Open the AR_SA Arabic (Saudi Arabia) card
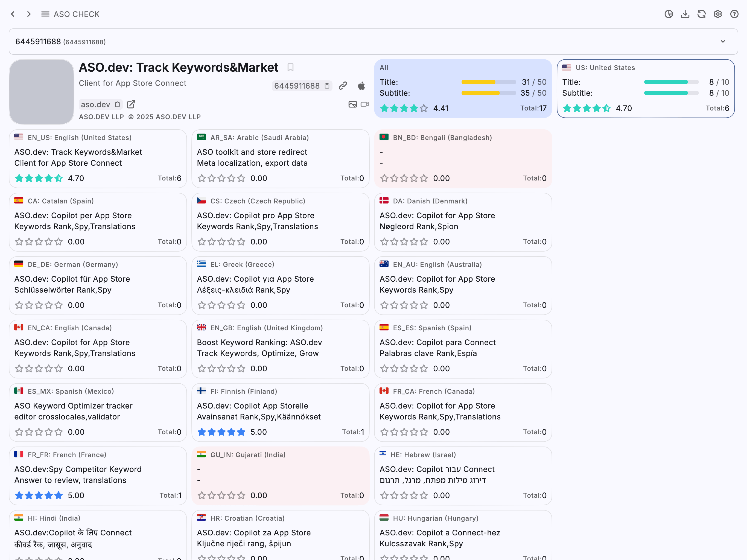This screenshot has height=560, width=747. pos(280,159)
